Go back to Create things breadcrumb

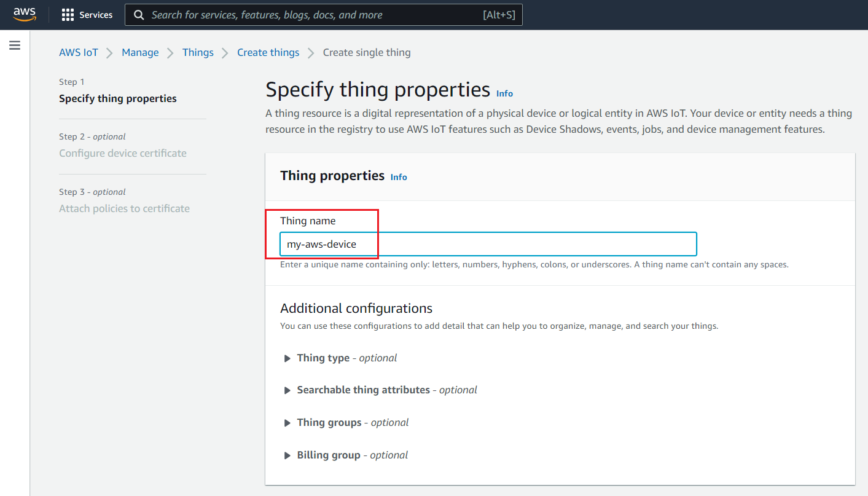point(268,52)
